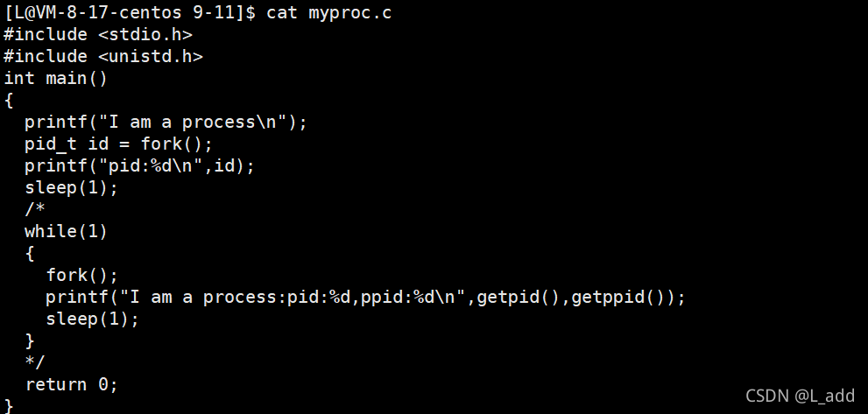The image size is (868, 414).
Task: Click the 'pid_t id = fork();' line
Action: tap(118, 144)
